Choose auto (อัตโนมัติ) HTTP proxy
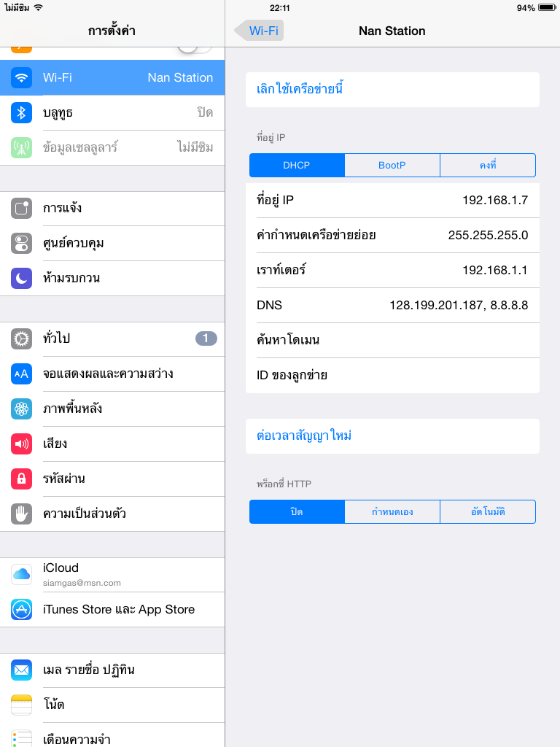Viewport: 560px width, 747px height. (488, 511)
